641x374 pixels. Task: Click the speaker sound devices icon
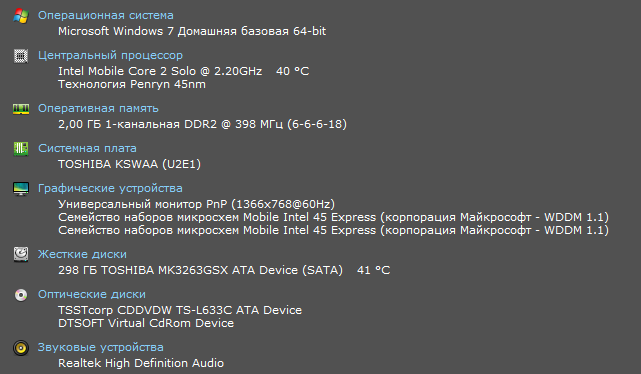click(x=21, y=348)
